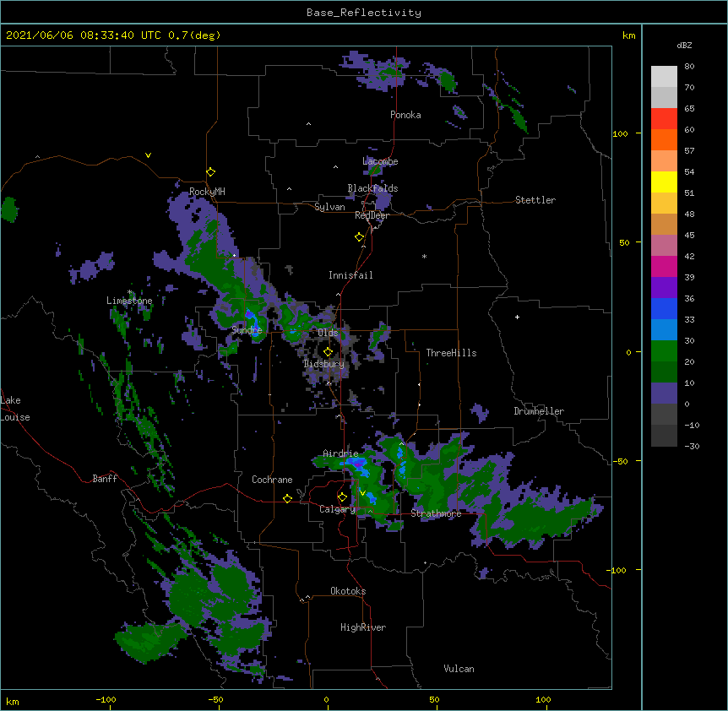The width and height of the screenshot is (728, 711).
Task: Pick the magenta 42-39 dBZ legend swatch
Action: click(x=664, y=266)
